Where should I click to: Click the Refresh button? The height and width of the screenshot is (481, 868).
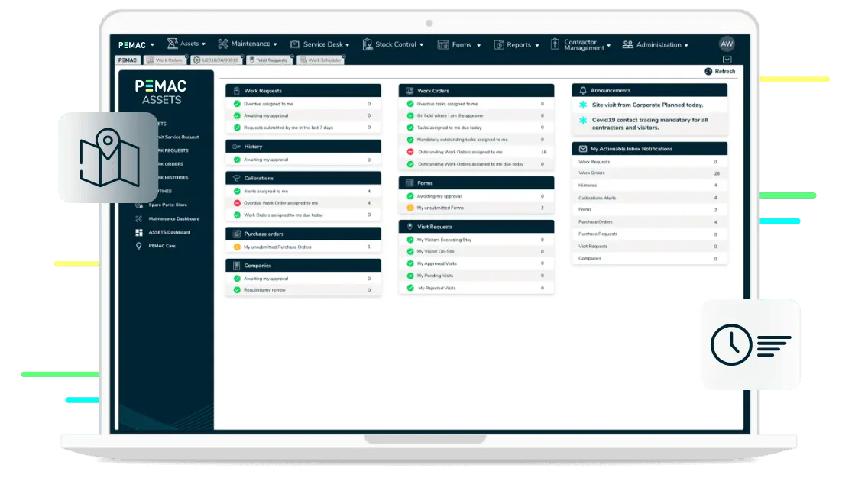(720, 71)
